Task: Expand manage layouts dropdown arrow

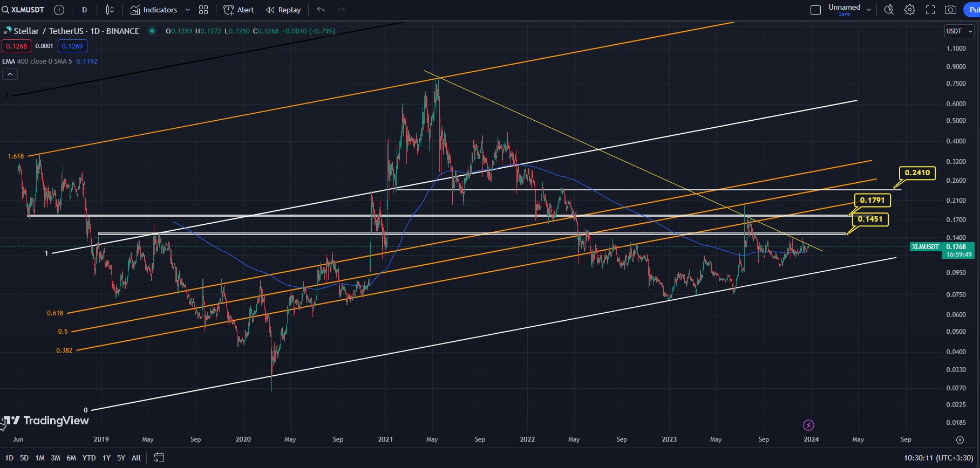Action: 869,10
